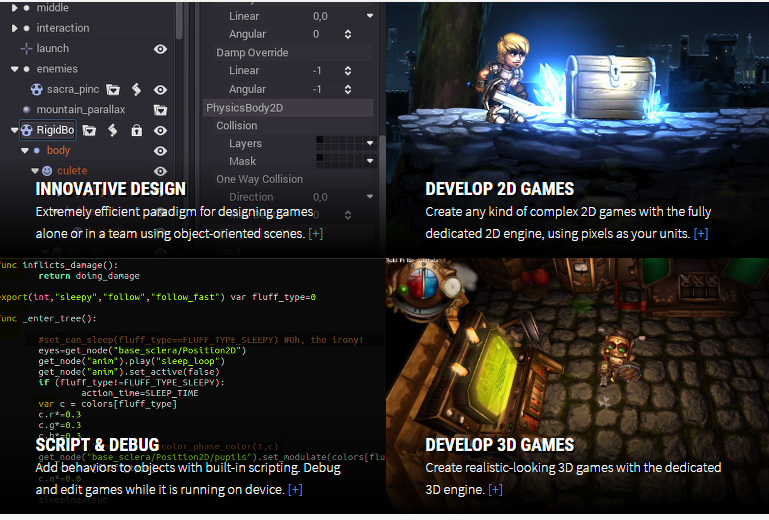Image resolution: width=769 pixels, height=520 pixels.
Task: Click the health gauge in 3D game image
Action: [425, 284]
